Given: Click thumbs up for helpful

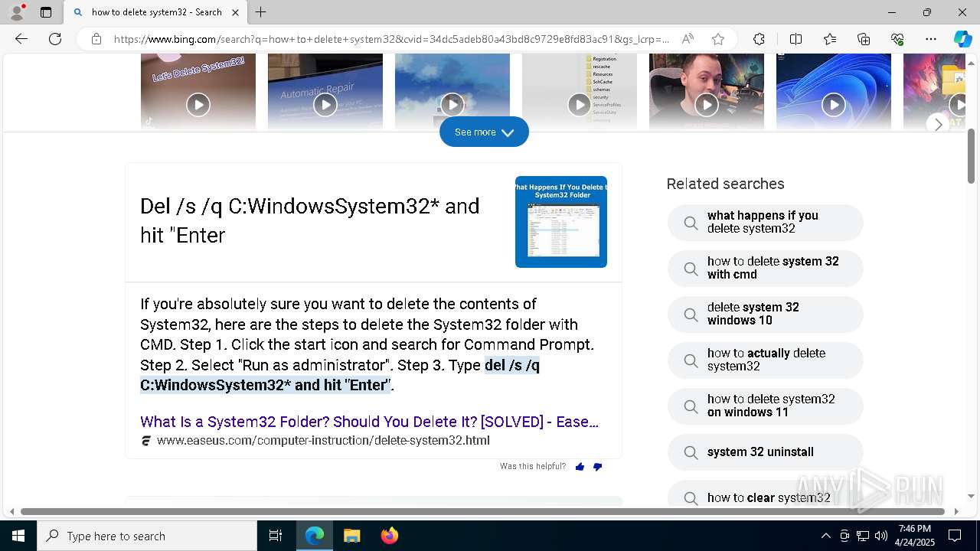Looking at the screenshot, I should click(x=580, y=467).
